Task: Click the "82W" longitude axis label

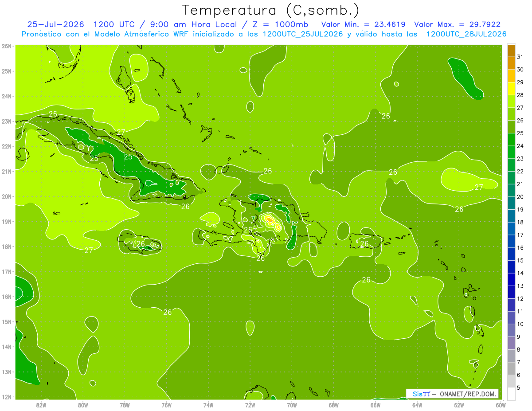Action: (x=41, y=405)
